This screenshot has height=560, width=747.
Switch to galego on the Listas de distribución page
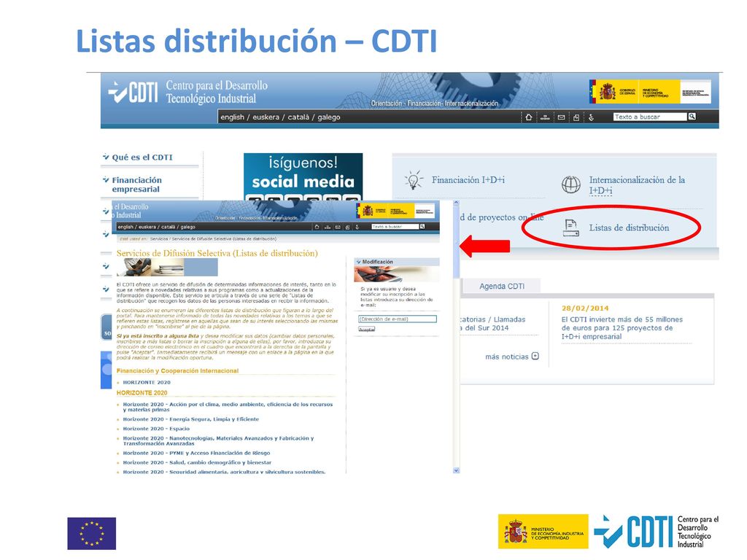pos(187,227)
